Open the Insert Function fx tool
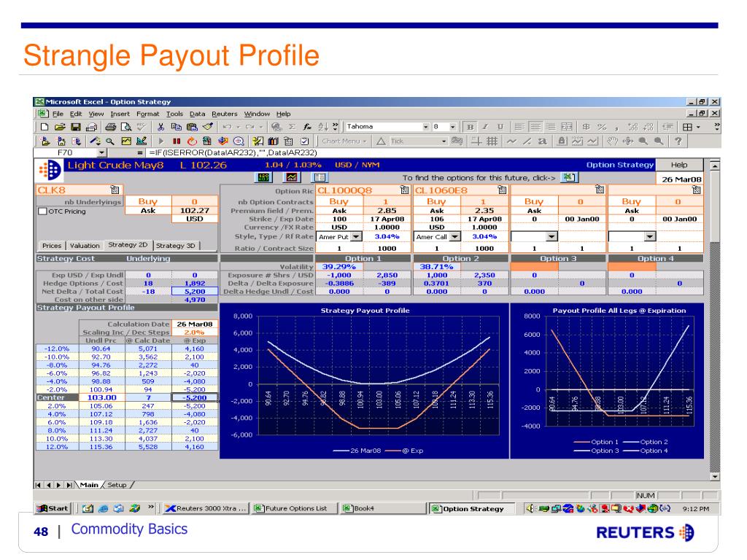 click(308, 127)
